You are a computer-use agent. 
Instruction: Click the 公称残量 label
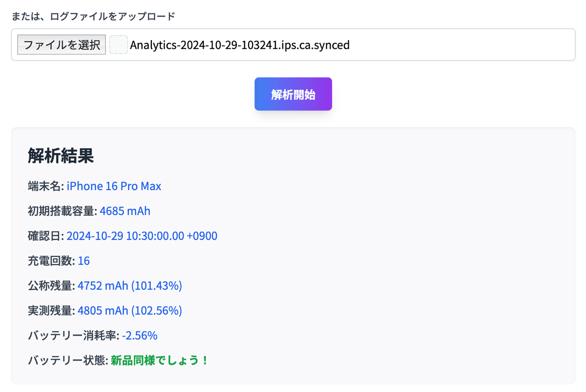click(x=51, y=286)
